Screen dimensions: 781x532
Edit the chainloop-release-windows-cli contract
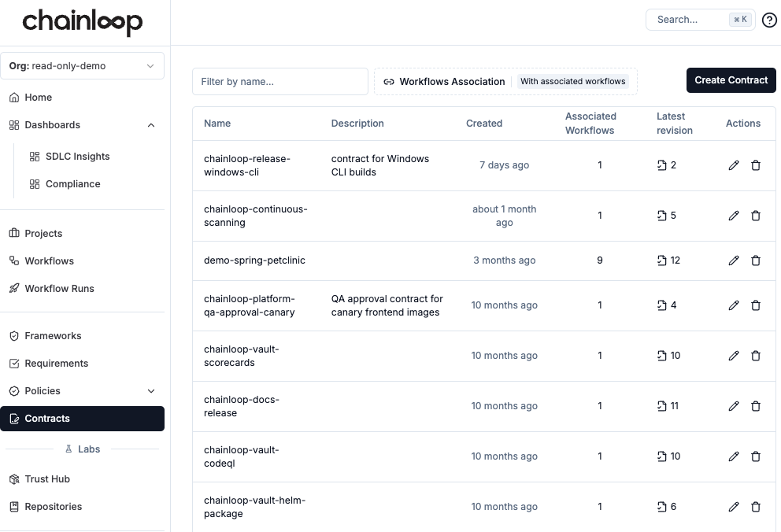click(734, 165)
